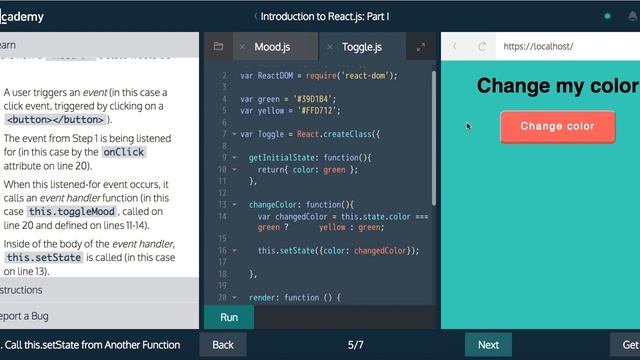Open the Learn section header
This screenshot has width=640, height=360.
(x=100, y=45)
